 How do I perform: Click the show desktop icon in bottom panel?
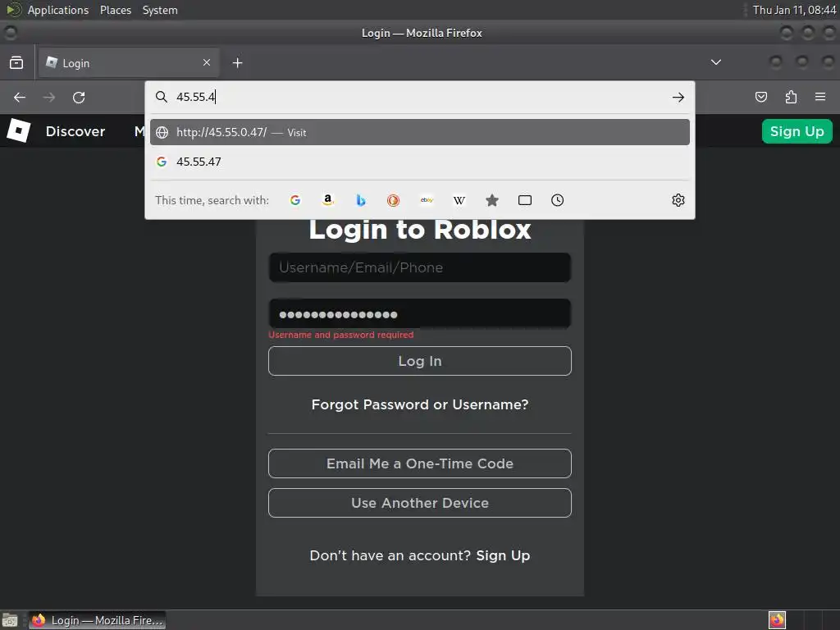coord(10,620)
